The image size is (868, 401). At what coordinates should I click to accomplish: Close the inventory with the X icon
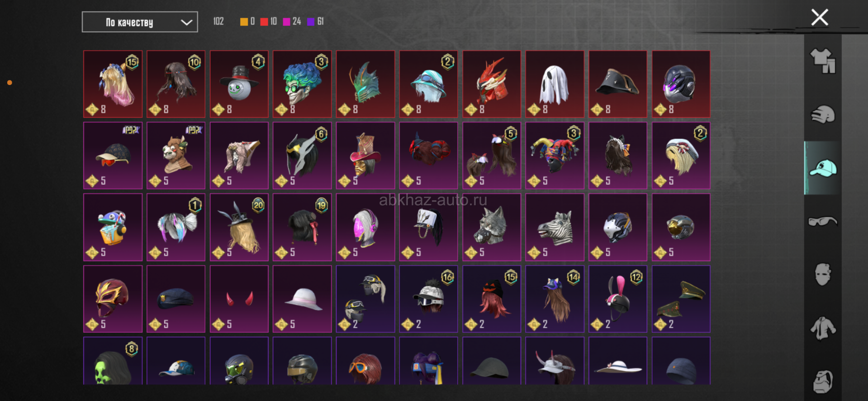click(x=820, y=18)
